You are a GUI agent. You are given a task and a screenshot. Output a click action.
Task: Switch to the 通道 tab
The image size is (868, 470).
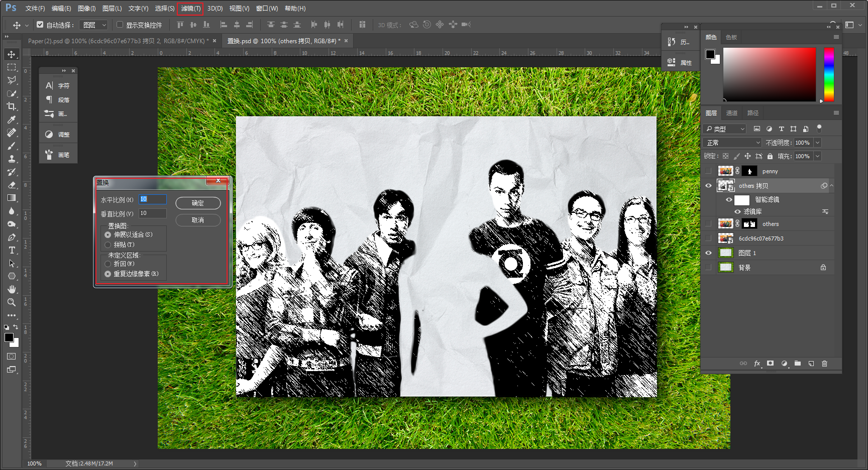[x=732, y=113]
